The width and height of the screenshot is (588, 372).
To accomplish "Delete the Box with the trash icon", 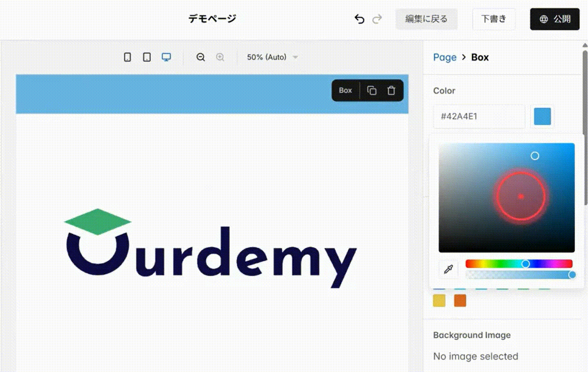I will point(391,90).
